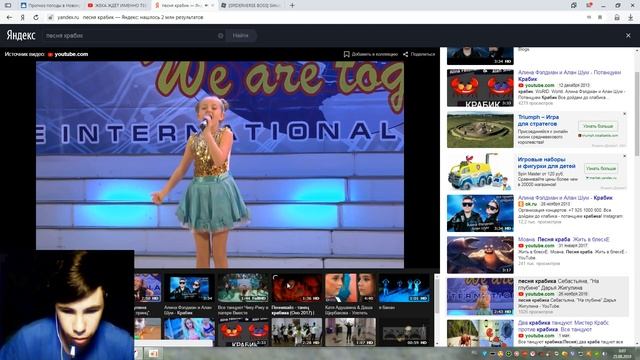
Task: Open Yandex home via the Я toolbar icon
Action: point(22,18)
